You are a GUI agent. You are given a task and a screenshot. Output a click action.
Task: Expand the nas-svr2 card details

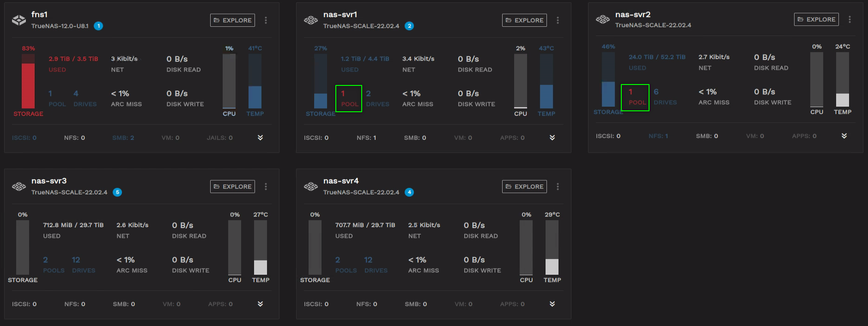(x=844, y=136)
